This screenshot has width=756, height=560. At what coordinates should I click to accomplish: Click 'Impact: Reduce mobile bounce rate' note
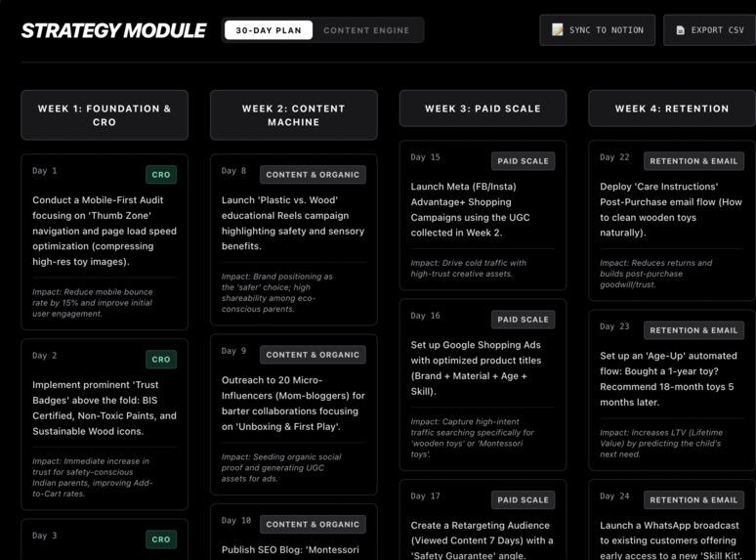pos(93,303)
